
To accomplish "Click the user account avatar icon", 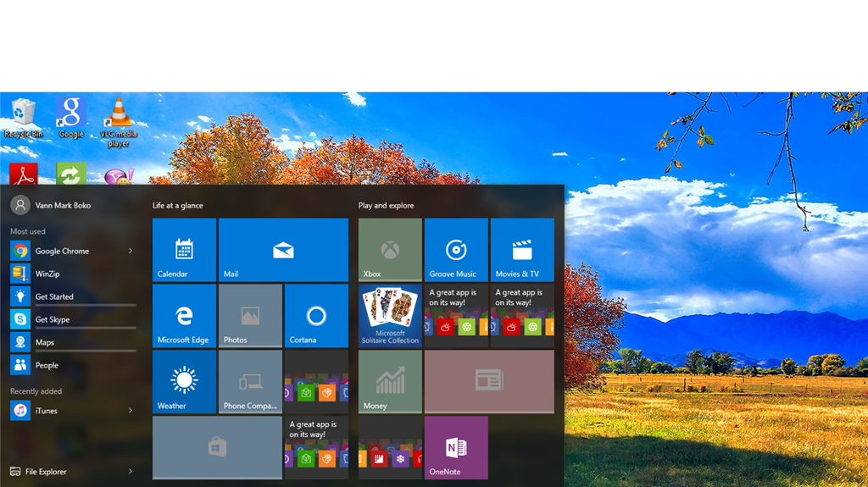I will 20,205.
